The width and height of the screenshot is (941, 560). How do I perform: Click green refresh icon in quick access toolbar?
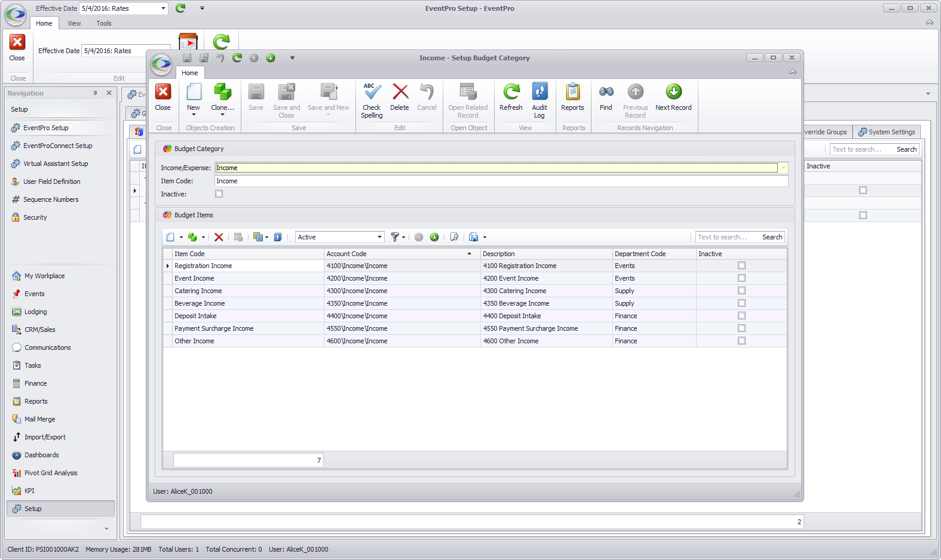237,58
